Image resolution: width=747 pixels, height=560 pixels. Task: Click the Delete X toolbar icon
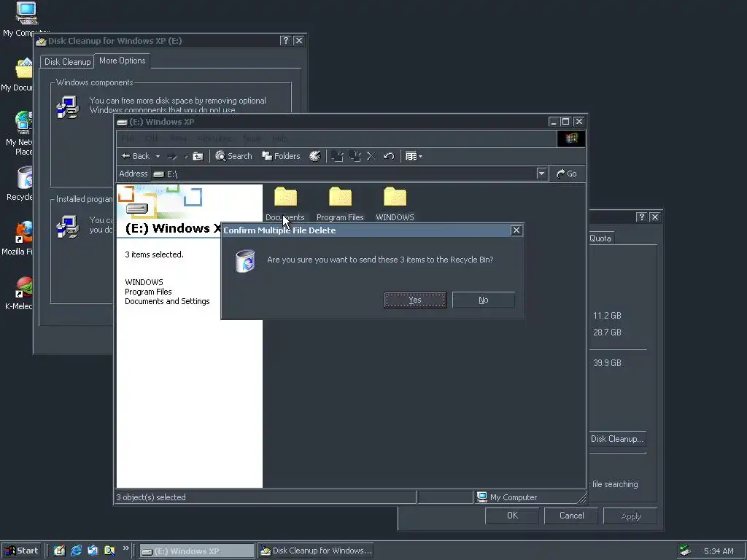point(371,156)
